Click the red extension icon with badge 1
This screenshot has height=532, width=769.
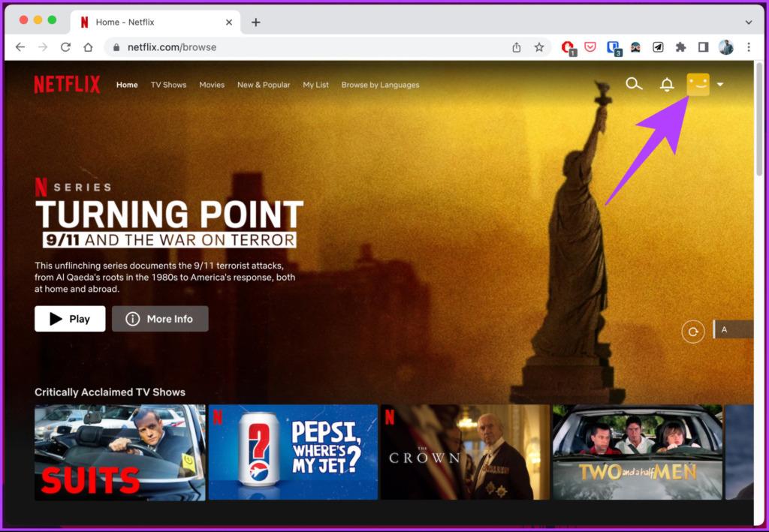pos(568,47)
